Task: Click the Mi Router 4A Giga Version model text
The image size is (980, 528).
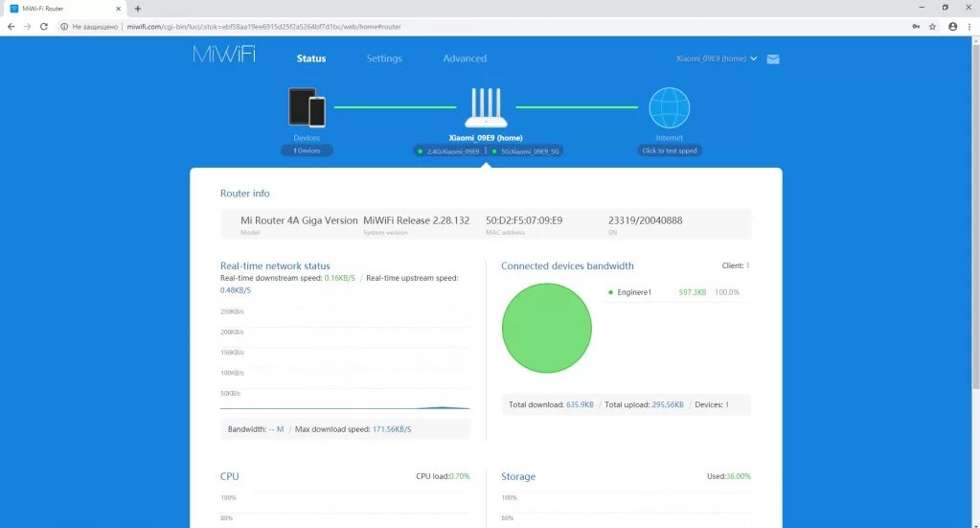Action: [x=299, y=220]
